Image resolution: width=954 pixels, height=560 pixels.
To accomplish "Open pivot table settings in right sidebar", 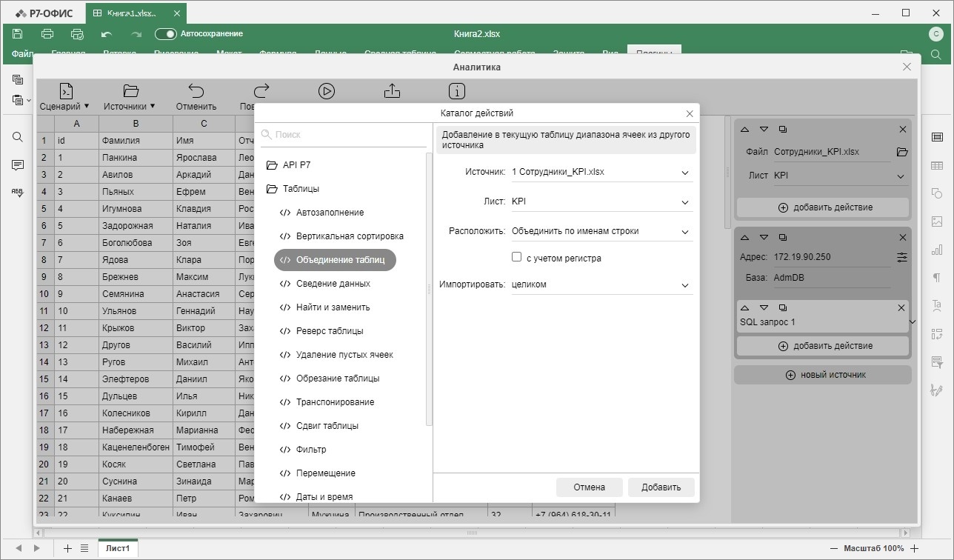I will 937,333.
